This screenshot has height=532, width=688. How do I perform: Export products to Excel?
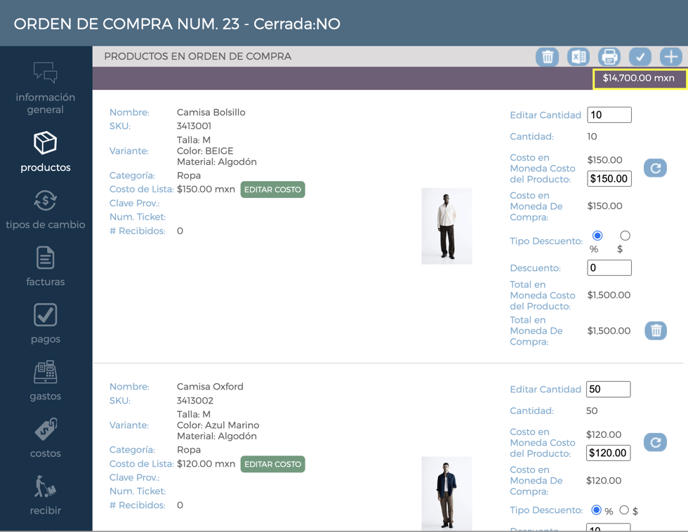[578, 57]
